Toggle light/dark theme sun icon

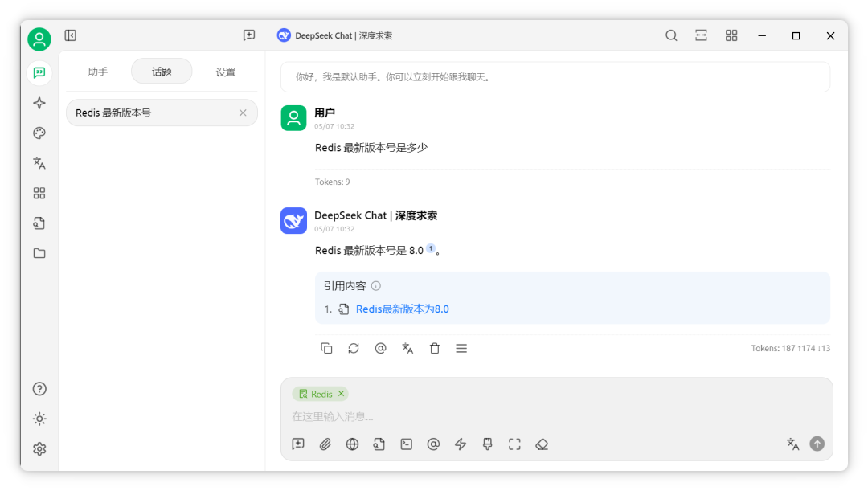pyautogui.click(x=39, y=419)
